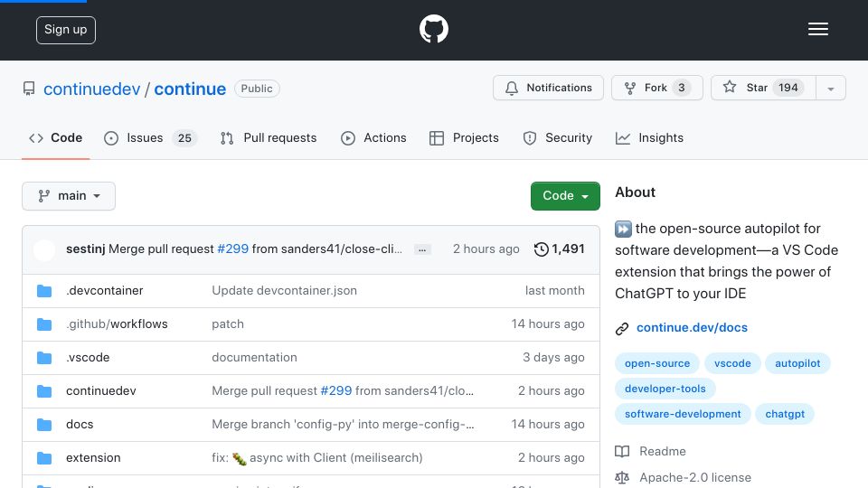Click the .devcontainer folder icon

click(44, 291)
